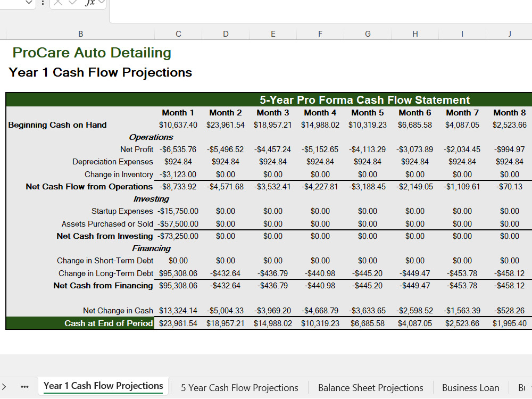The height and width of the screenshot is (399, 532).
Task: Click the Change in Long-Term Debt label
Action: [x=106, y=273]
